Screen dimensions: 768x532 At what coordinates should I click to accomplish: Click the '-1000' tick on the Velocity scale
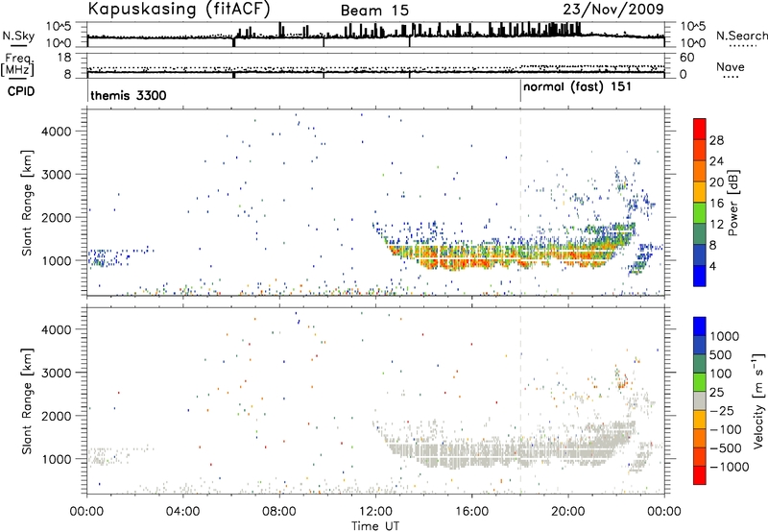(729, 467)
